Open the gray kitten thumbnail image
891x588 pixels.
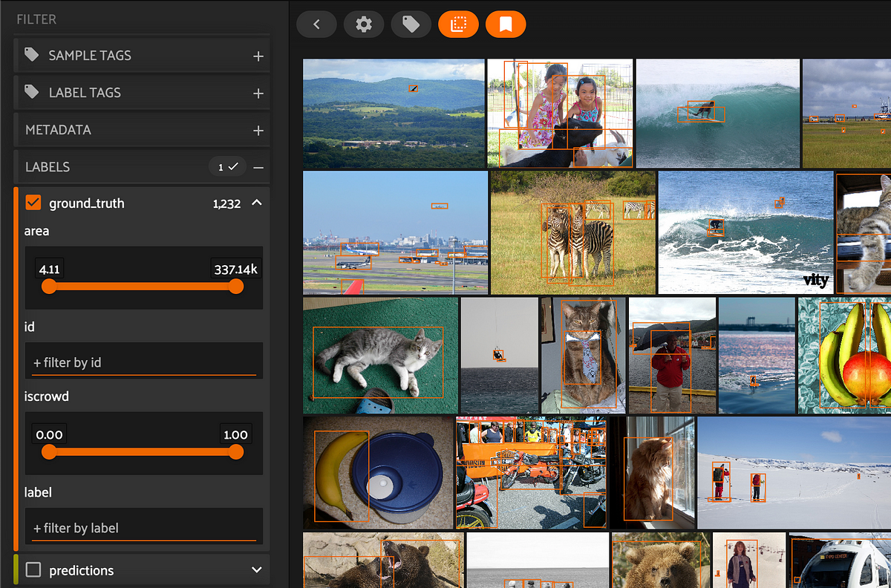click(380, 355)
